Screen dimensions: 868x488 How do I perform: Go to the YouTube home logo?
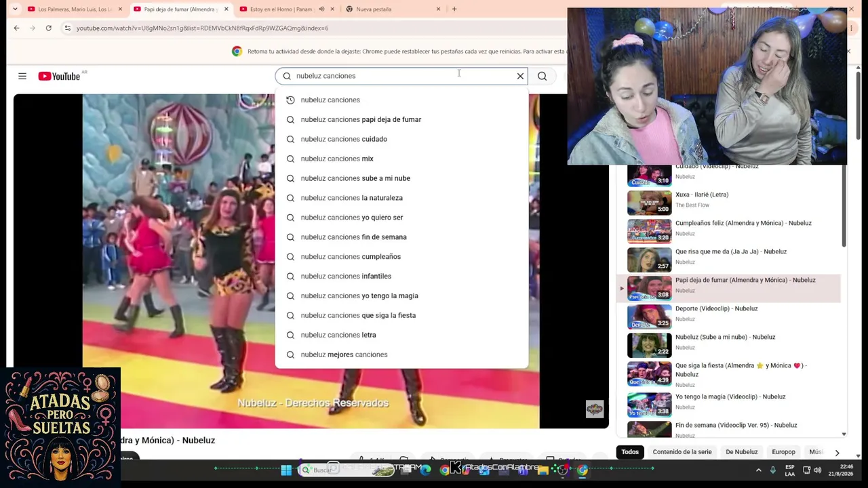click(x=59, y=76)
